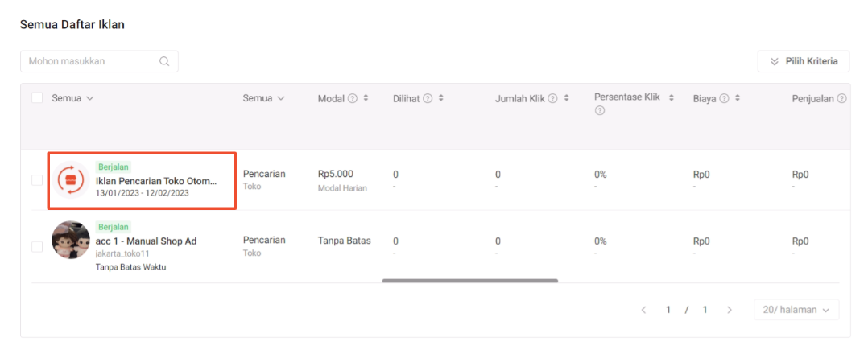Click the horizontal table scrollbar
Viewport: 868px width, 350px height.
470,281
